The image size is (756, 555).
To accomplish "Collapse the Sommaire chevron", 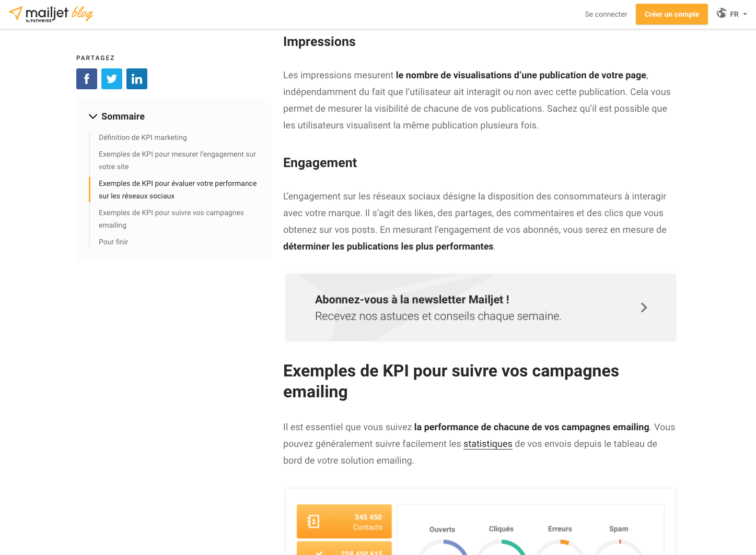I will tap(93, 116).
